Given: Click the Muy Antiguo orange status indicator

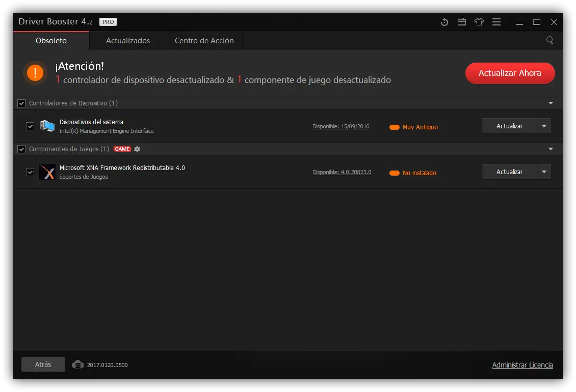Looking at the screenshot, I should [395, 127].
